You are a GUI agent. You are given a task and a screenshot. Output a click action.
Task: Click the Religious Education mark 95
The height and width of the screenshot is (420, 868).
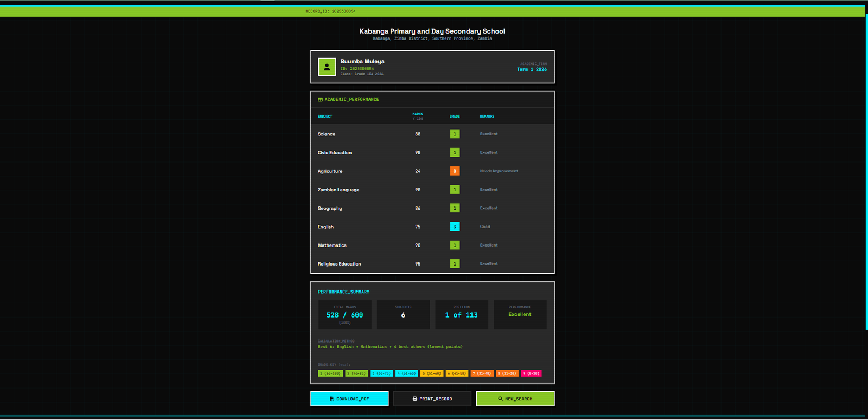pyautogui.click(x=418, y=263)
